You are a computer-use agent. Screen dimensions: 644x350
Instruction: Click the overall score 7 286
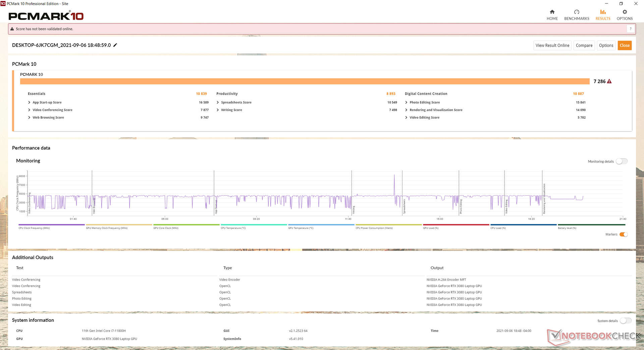tap(599, 81)
